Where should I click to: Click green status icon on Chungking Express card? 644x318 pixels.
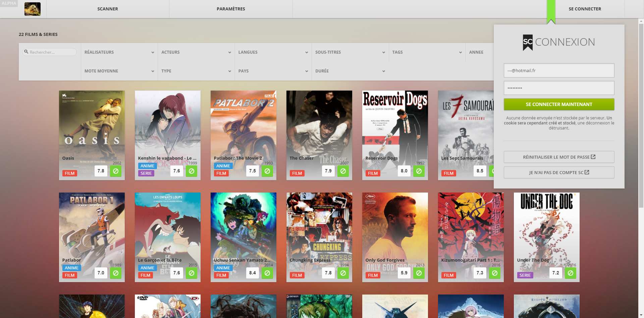[x=343, y=273]
